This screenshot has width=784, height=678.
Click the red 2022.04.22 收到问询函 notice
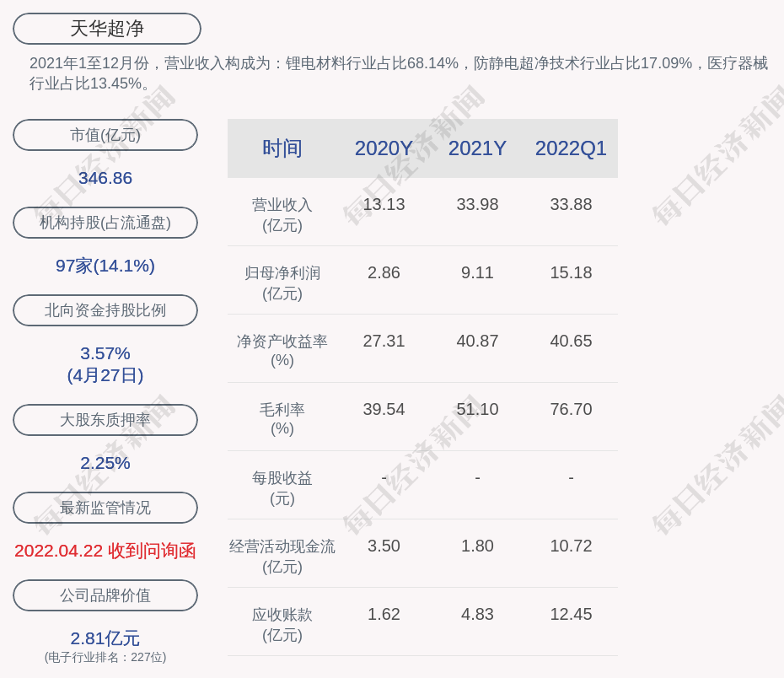click(105, 551)
